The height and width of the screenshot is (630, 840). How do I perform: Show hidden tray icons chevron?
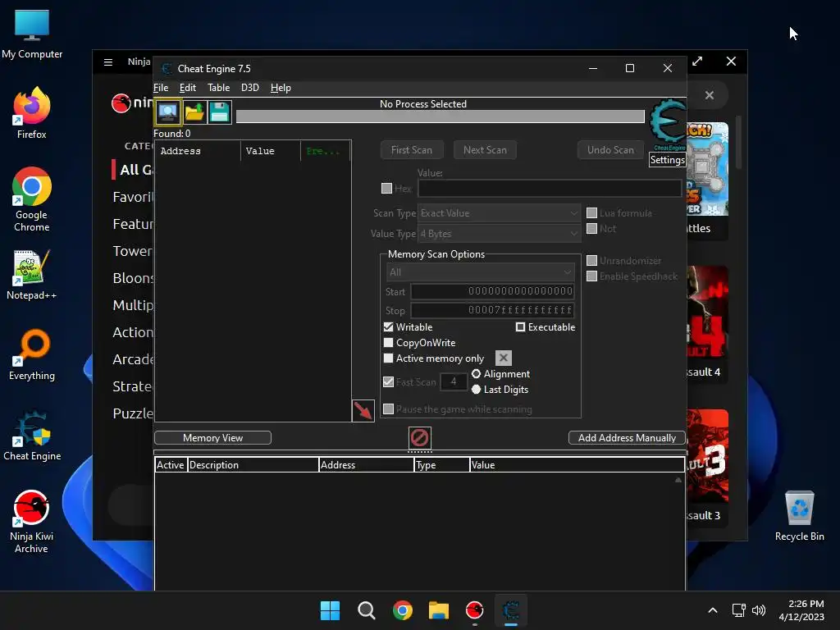713,610
